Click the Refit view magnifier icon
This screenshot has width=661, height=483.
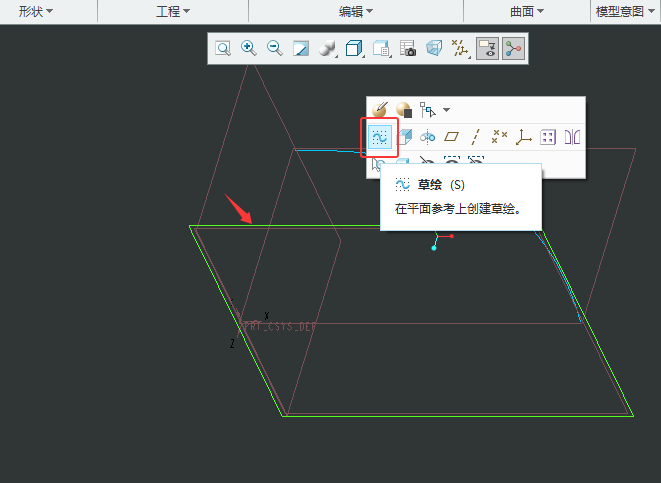pyautogui.click(x=223, y=48)
